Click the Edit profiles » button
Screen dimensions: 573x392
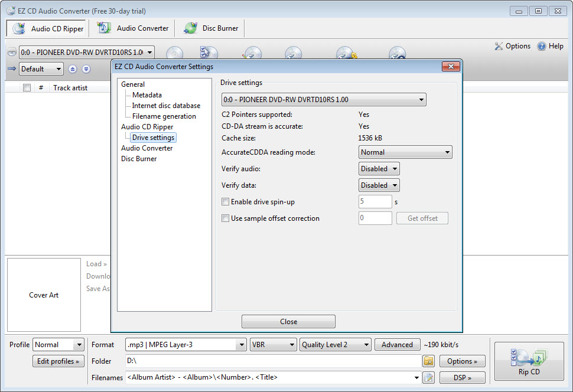[x=58, y=361]
